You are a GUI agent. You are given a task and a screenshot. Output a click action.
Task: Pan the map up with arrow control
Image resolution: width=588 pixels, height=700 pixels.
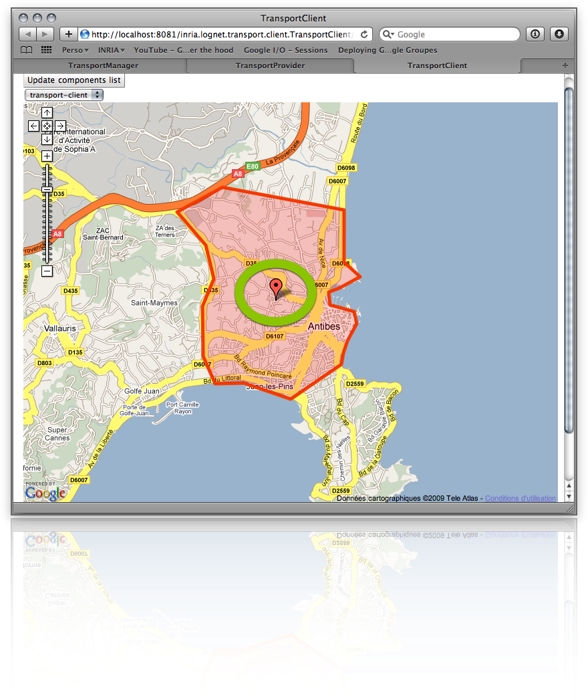pos(47,112)
